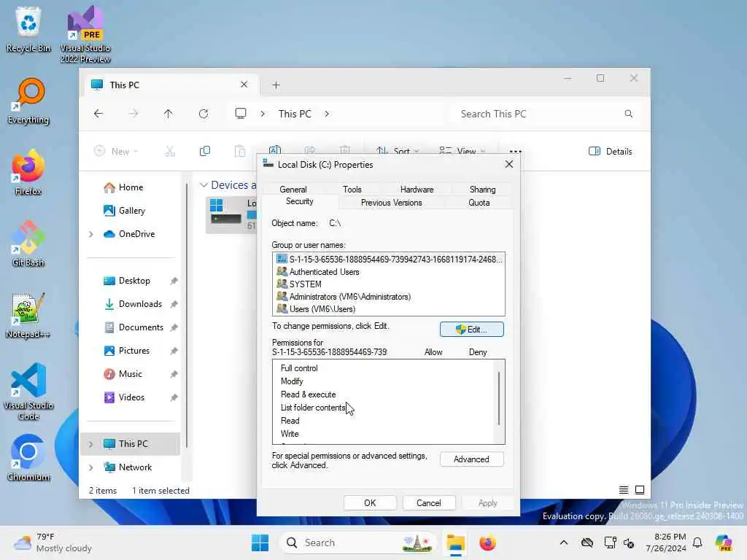
Task: Click the chevron after This PC in address bar
Action: coord(327,114)
